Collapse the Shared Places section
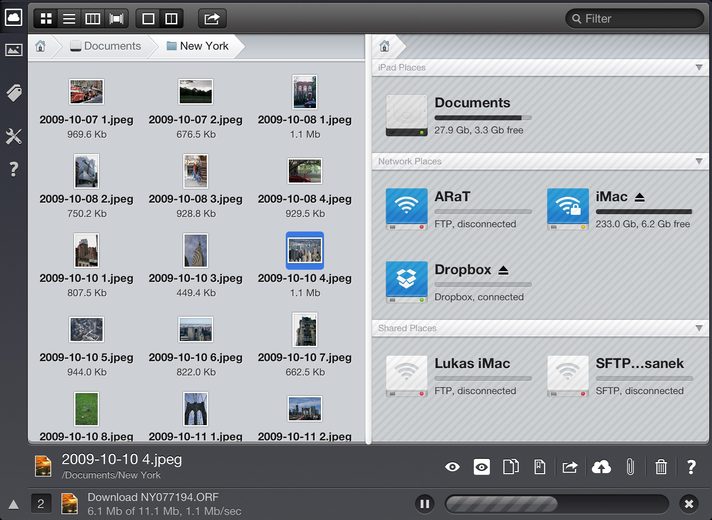The image size is (712, 520). [x=699, y=328]
